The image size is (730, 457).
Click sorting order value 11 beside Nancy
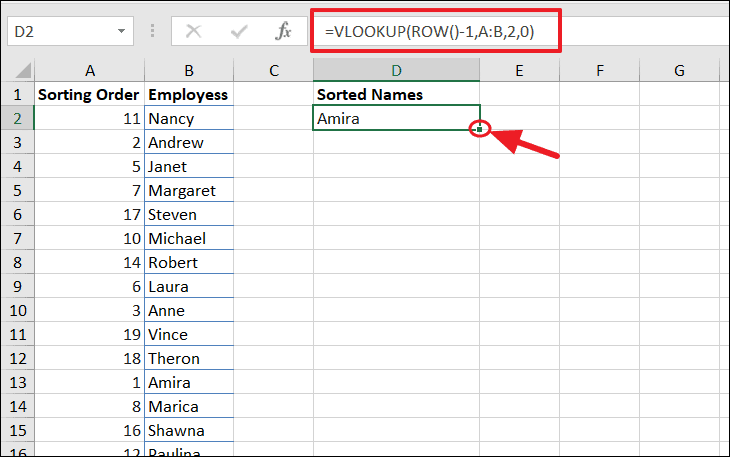click(89, 118)
